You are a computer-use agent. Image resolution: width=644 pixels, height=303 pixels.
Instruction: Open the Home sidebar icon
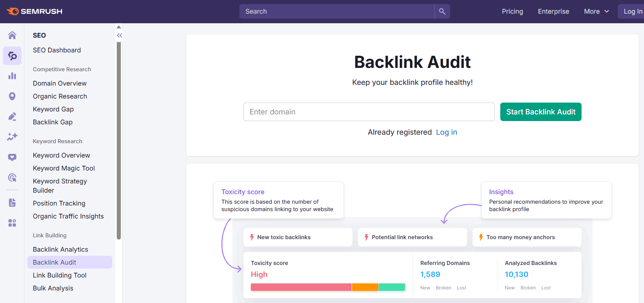(12, 35)
